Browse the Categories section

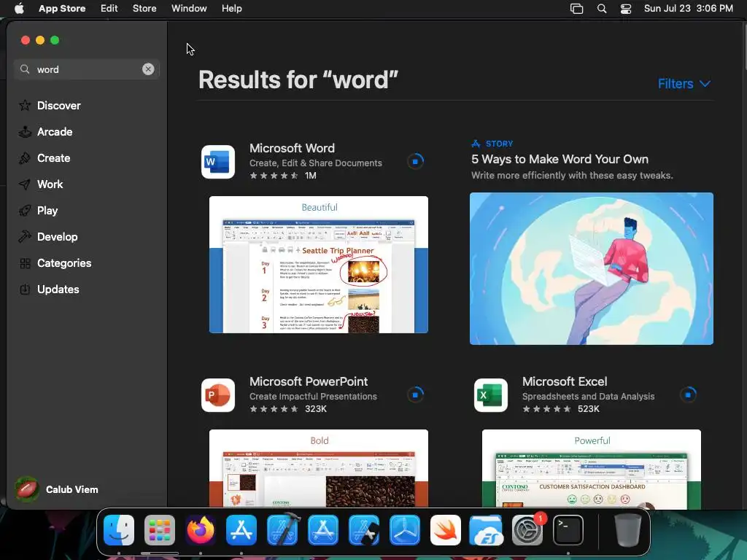[x=64, y=262]
